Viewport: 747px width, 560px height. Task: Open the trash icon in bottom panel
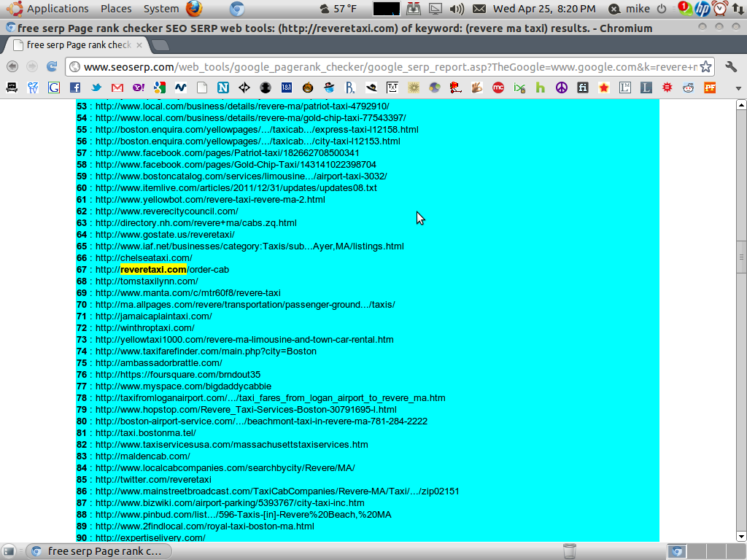coord(569,551)
